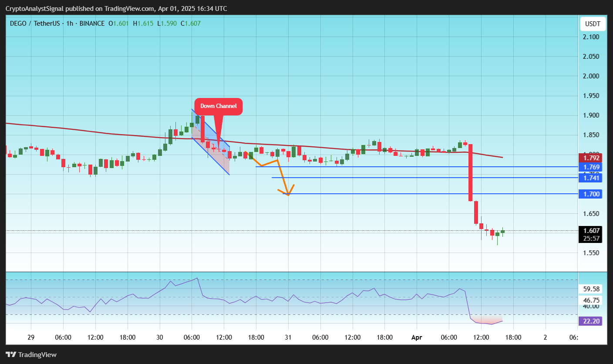The width and height of the screenshot is (613, 364).
Task: Click the blue down channel drawing
Action: (x=211, y=142)
